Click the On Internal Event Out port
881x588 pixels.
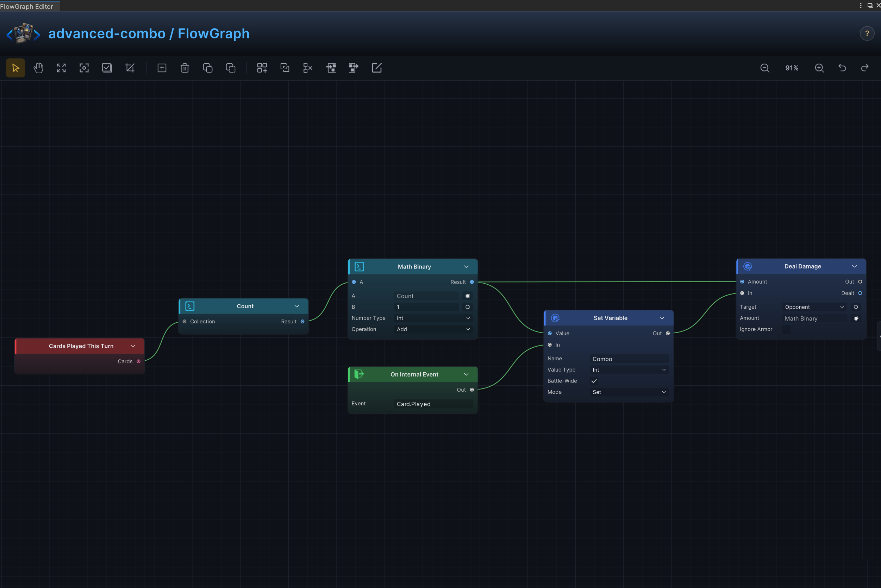(472, 390)
